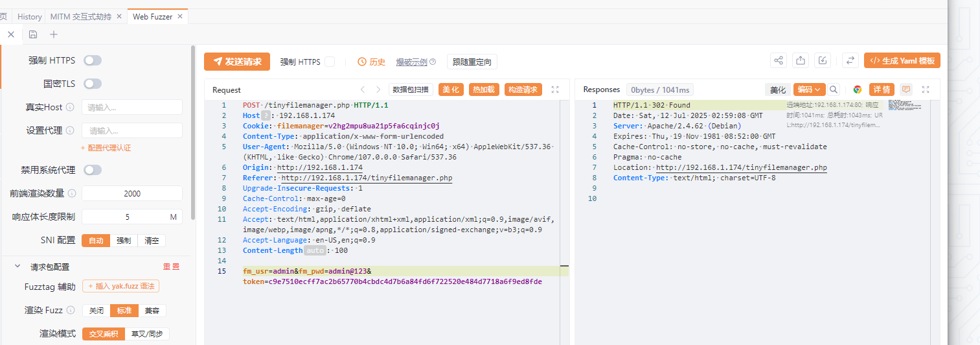Screen dimensions: 980x345
Task: Collapse the 请求包配置 section
Action: pos(17,267)
